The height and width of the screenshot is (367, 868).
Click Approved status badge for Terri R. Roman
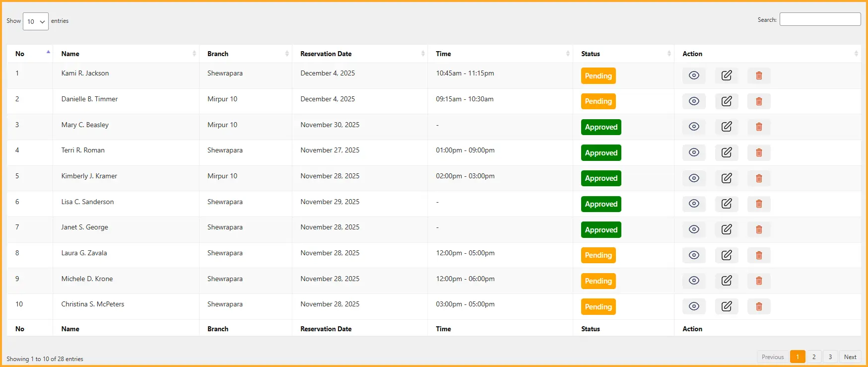pos(601,153)
